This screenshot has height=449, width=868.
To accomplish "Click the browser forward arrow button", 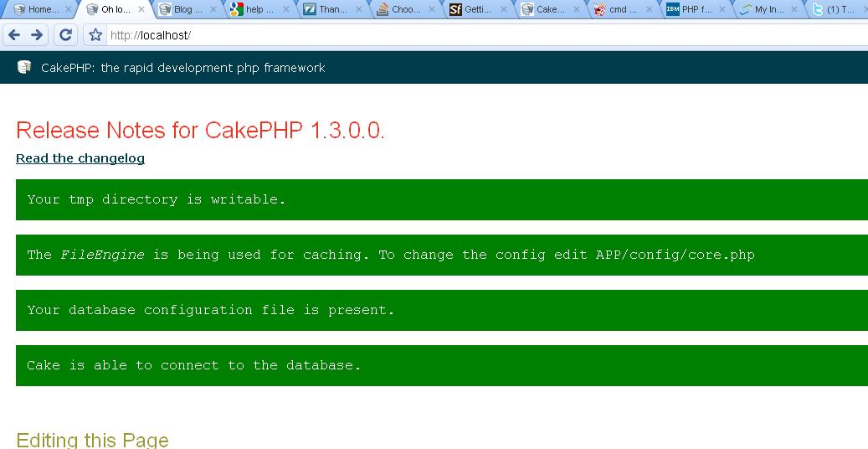I will click(x=37, y=35).
